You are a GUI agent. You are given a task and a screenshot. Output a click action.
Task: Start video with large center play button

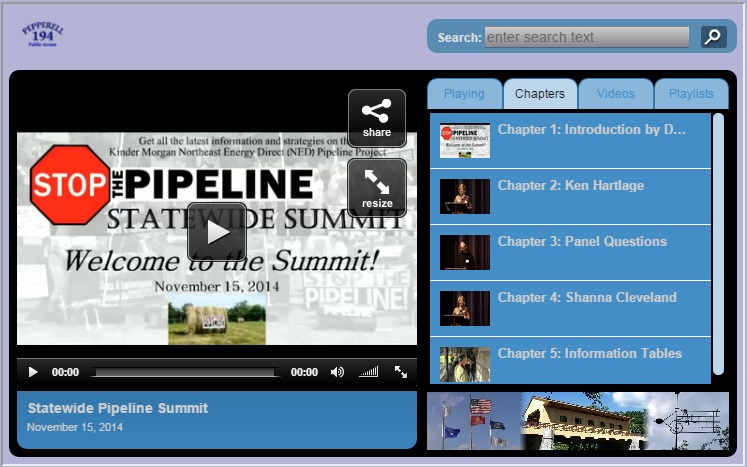click(x=217, y=232)
